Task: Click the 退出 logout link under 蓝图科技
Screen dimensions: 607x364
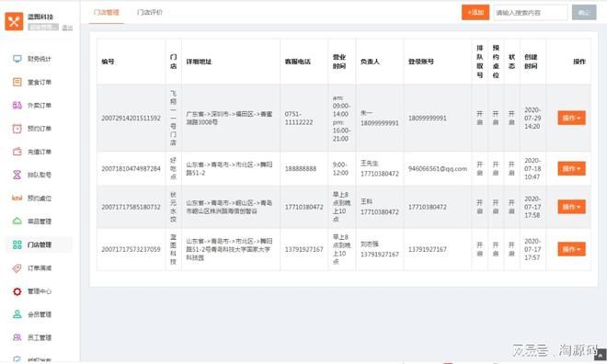Action: click(x=67, y=28)
